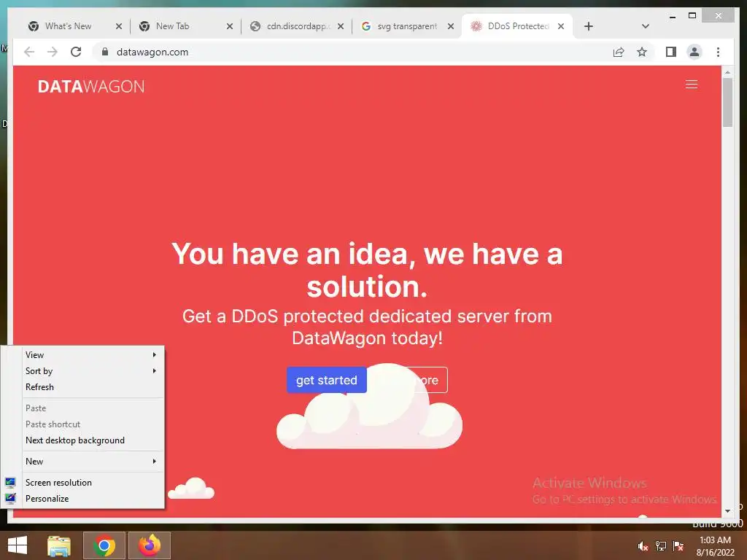
Task: Open the Chrome three-dot menu
Action: coord(718,52)
